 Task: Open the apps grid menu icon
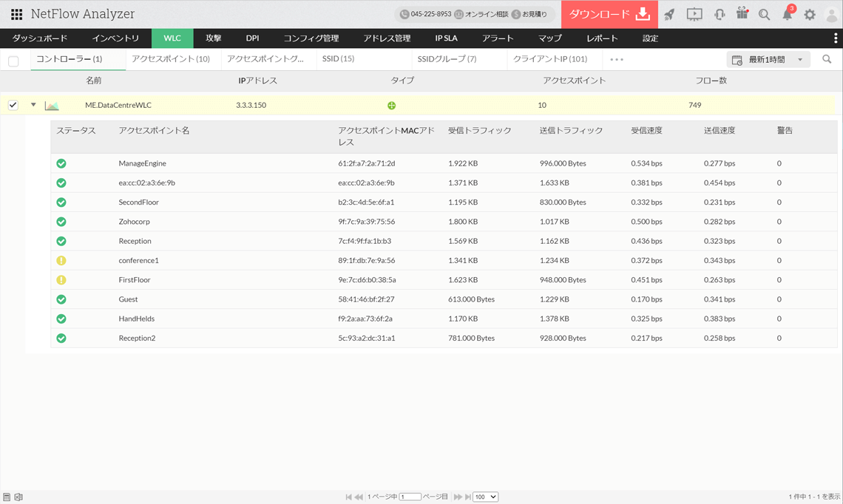coord(16,14)
